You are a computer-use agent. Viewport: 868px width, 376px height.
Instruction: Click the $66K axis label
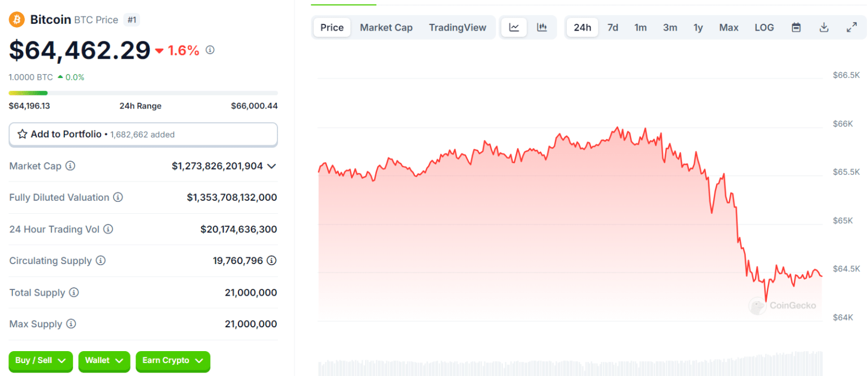843,124
